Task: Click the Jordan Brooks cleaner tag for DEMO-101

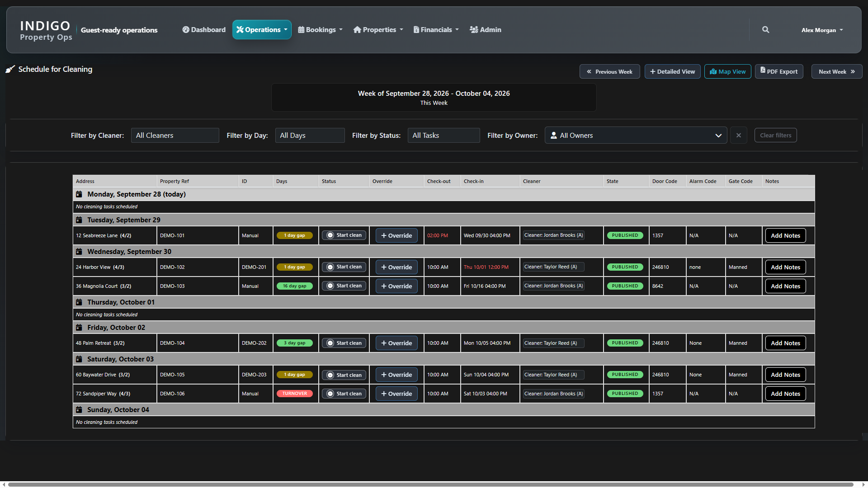Action: (553, 235)
